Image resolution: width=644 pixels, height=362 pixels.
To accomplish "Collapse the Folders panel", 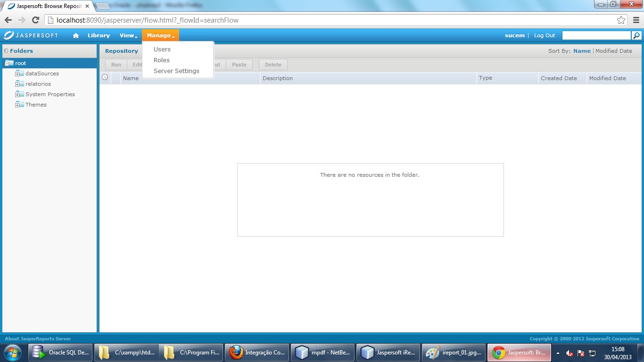I will click(x=6, y=51).
